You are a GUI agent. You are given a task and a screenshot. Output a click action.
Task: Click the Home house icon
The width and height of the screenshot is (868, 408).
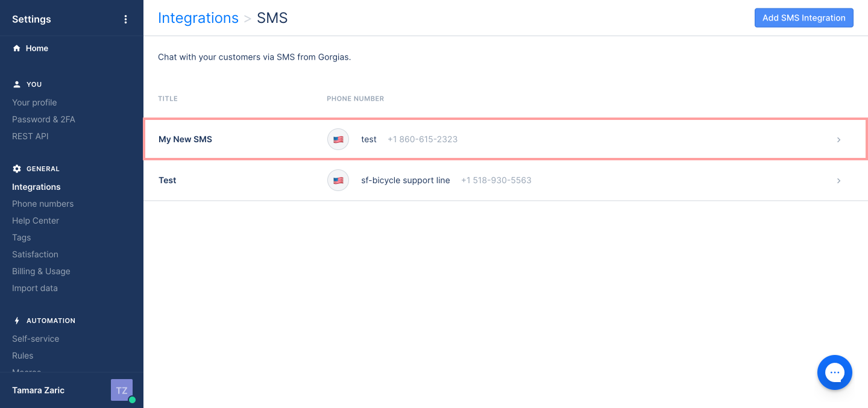(x=17, y=48)
